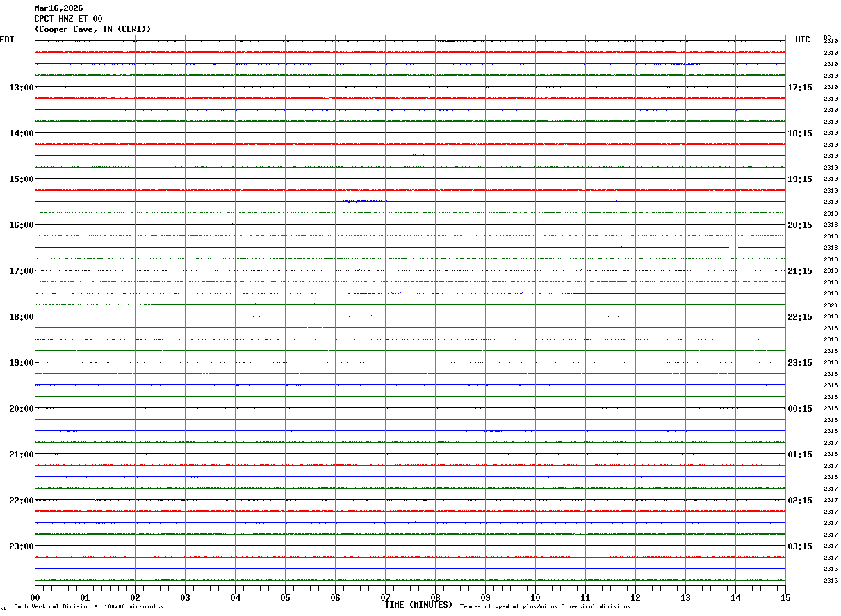Image resolution: width=841 pixels, height=616 pixels.
Task: Click the 17:15 UTC time label
Action: 800,88
